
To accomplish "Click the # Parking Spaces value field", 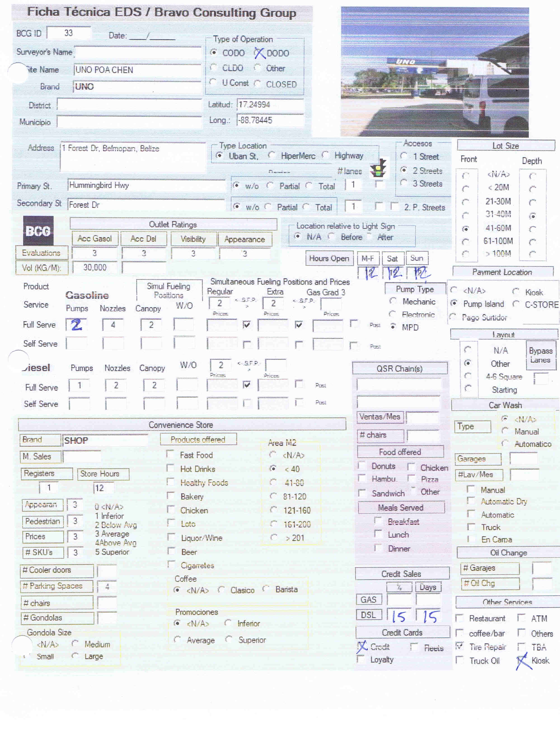I will click(x=107, y=586).
